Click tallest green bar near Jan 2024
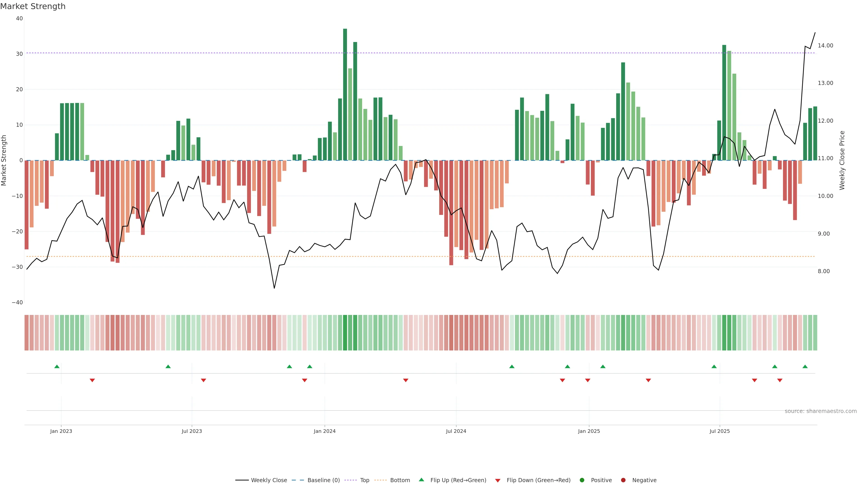Image resolution: width=868 pixels, height=488 pixels. 345,94
